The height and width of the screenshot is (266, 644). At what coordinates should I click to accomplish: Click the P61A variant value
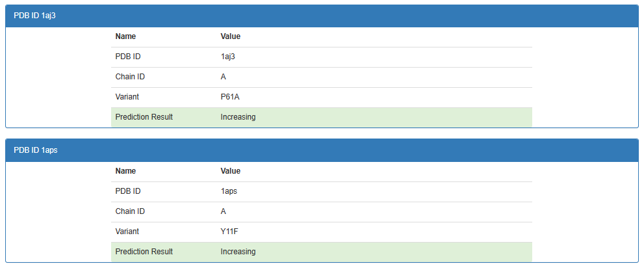tap(229, 97)
